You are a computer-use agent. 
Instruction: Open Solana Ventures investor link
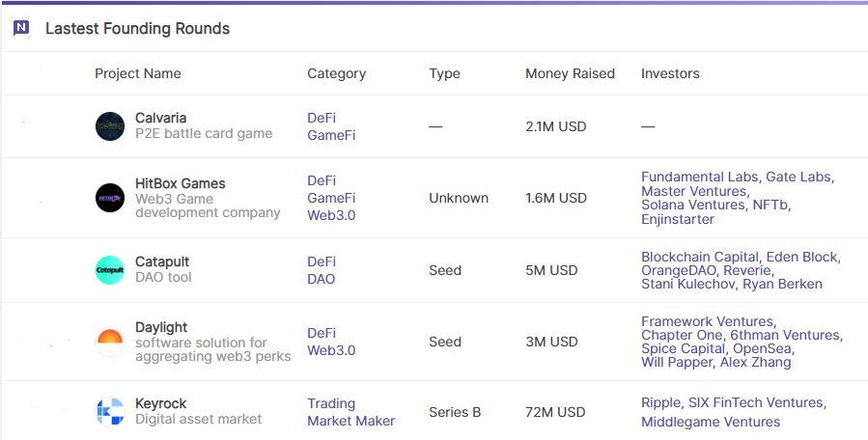coord(693,205)
